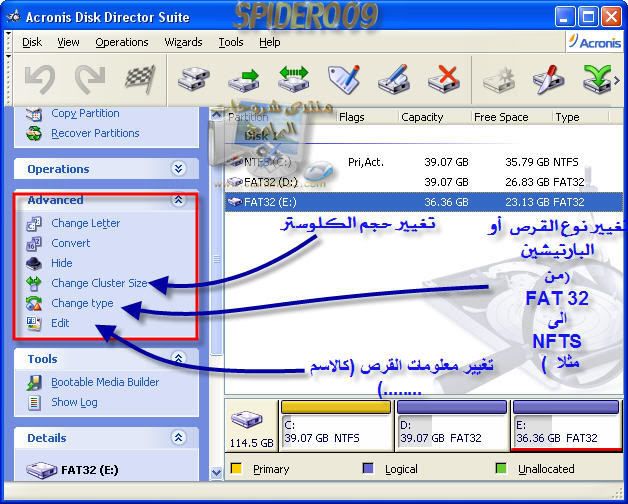Select the Change Letter link
This screenshot has width=628, height=504.
point(86,223)
